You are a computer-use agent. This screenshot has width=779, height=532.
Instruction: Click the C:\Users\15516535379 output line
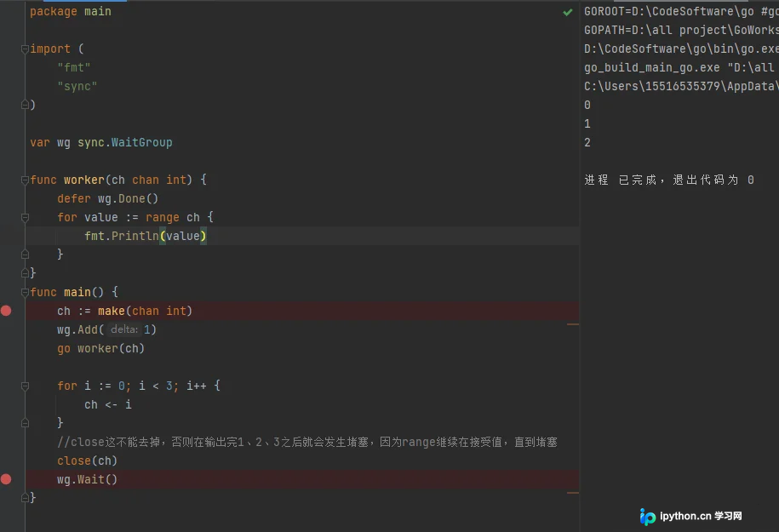click(681, 87)
